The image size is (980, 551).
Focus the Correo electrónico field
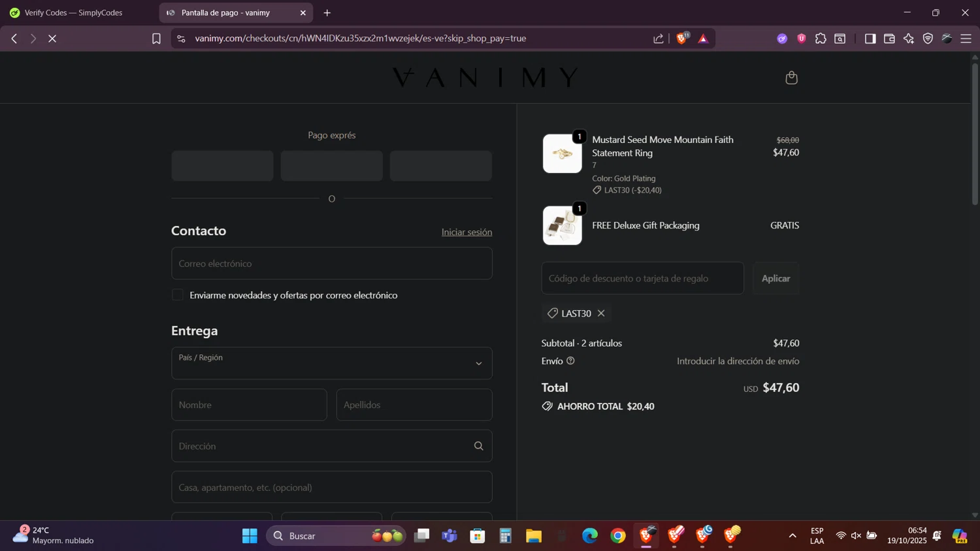pos(332,263)
